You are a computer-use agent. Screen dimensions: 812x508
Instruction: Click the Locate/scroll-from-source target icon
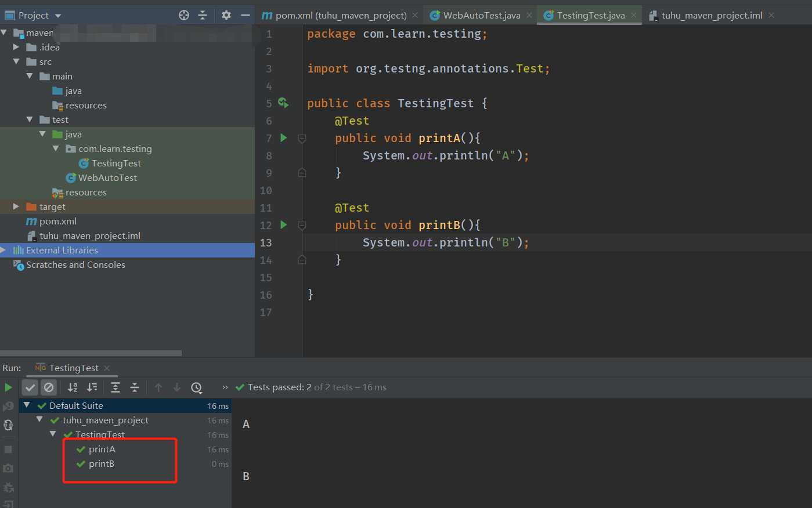tap(184, 15)
